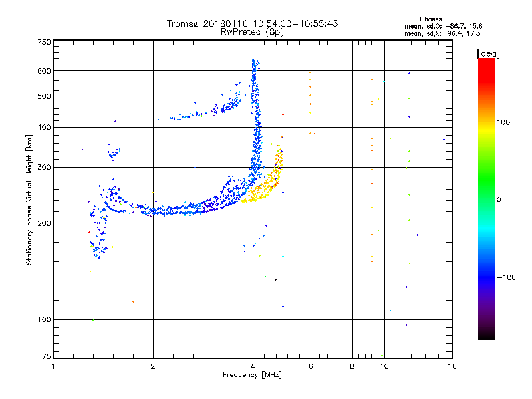Click the red top of the phase colorbar
This screenshot has width=532, height=399.
487,65
